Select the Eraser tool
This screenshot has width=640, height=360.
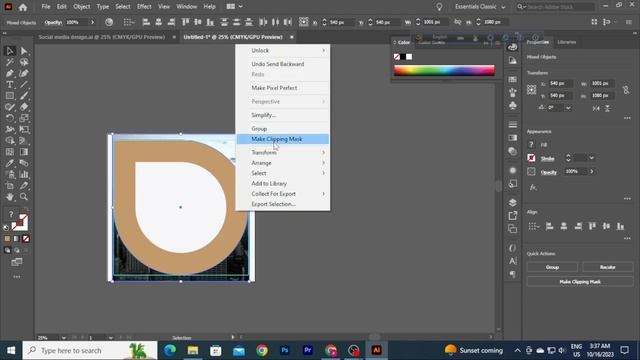tap(24, 107)
